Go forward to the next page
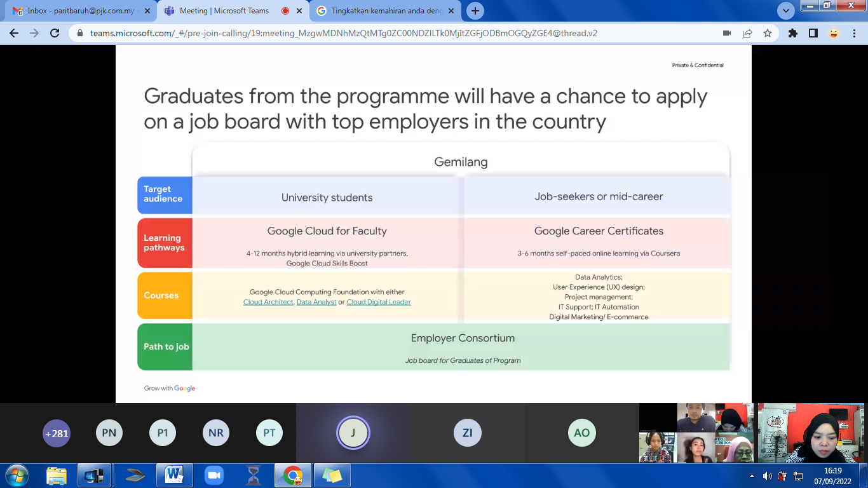Image resolution: width=868 pixels, height=488 pixels. tap(34, 33)
